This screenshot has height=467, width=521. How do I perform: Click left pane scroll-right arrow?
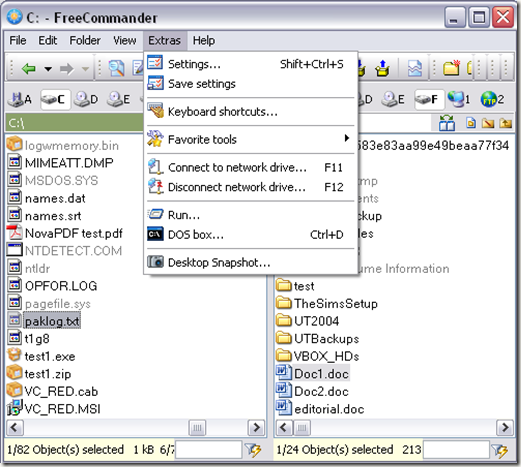tap(257, 428)
